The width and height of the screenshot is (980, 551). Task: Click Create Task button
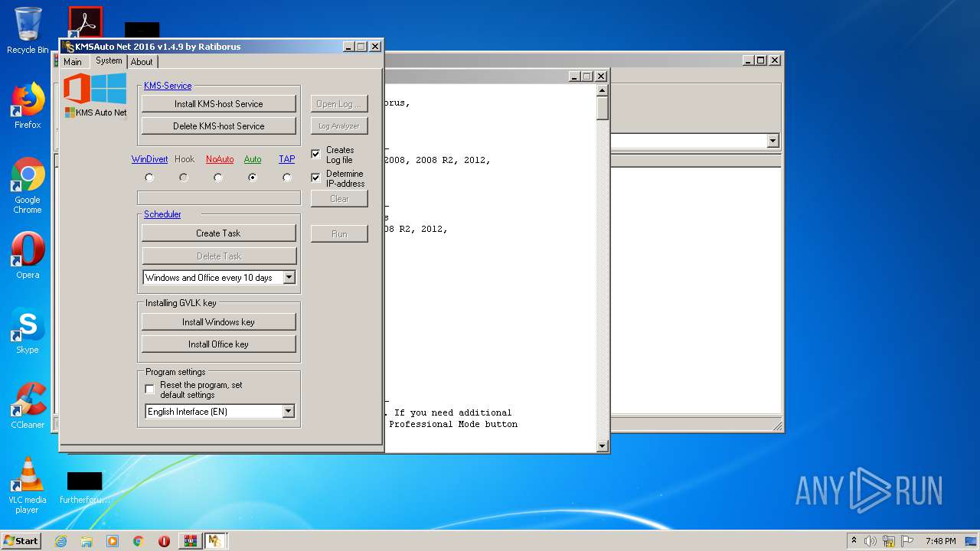[219, 233]
